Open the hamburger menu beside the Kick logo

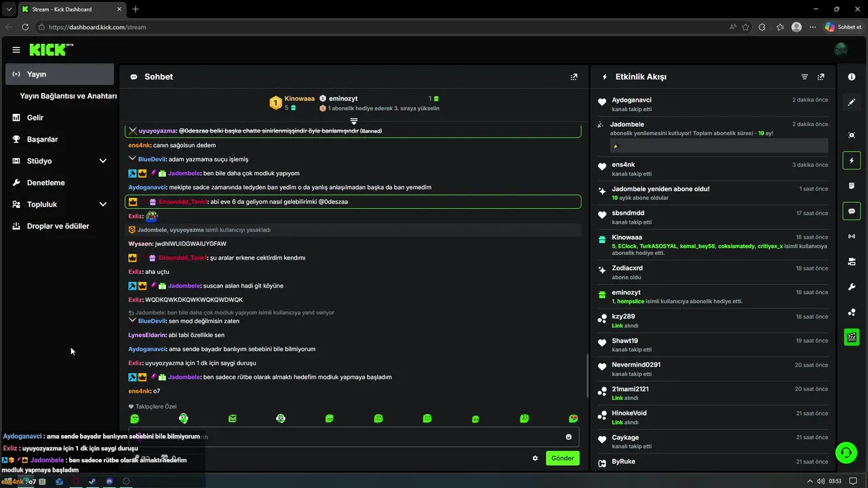[16, 49]
